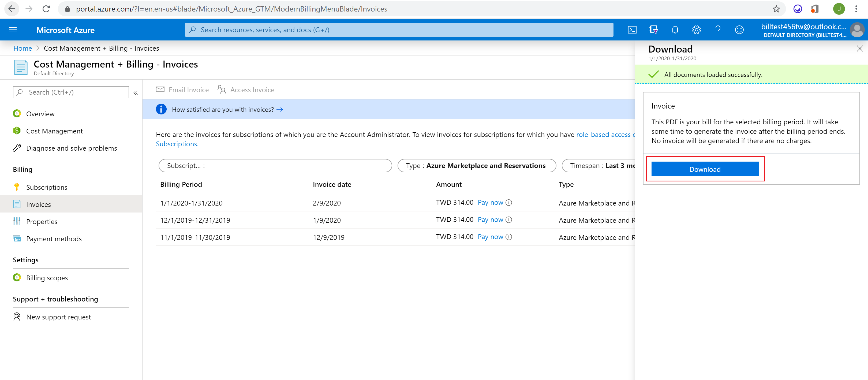Click the Email Invoice menu option
The width and height of the screenshot is (868, 380).
(x=183, y=89)
